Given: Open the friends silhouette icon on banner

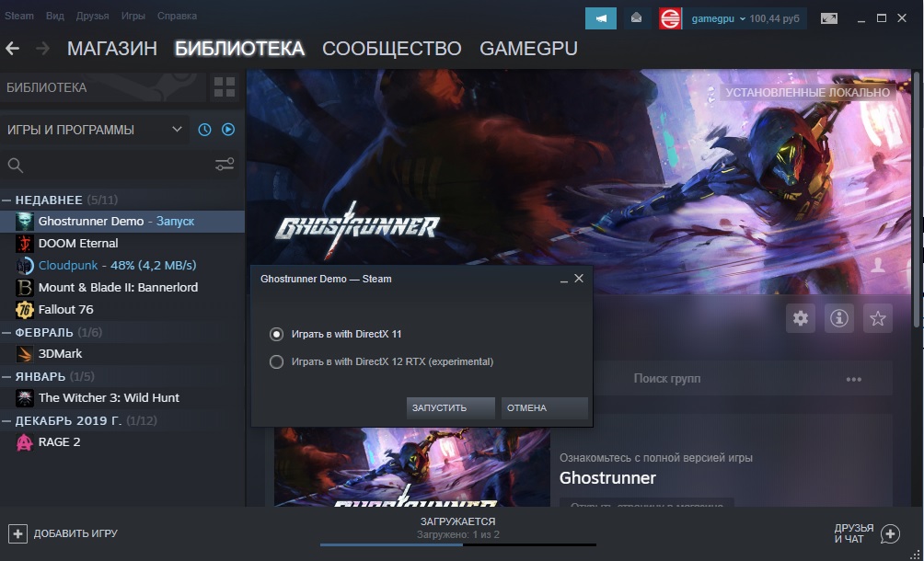Looking at the screenshot, I should tap(878, 265).
